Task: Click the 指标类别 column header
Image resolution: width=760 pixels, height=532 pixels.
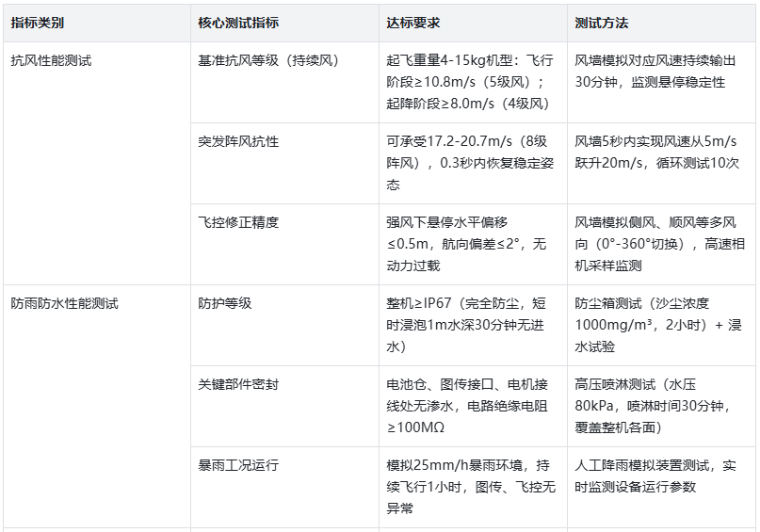Action: 38,23
